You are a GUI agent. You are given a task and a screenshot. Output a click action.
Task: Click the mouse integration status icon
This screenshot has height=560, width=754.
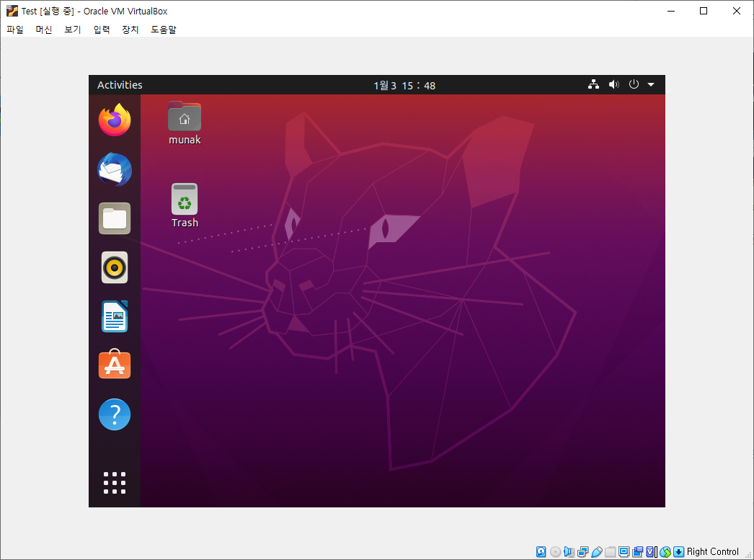click(x=665, y=552)
